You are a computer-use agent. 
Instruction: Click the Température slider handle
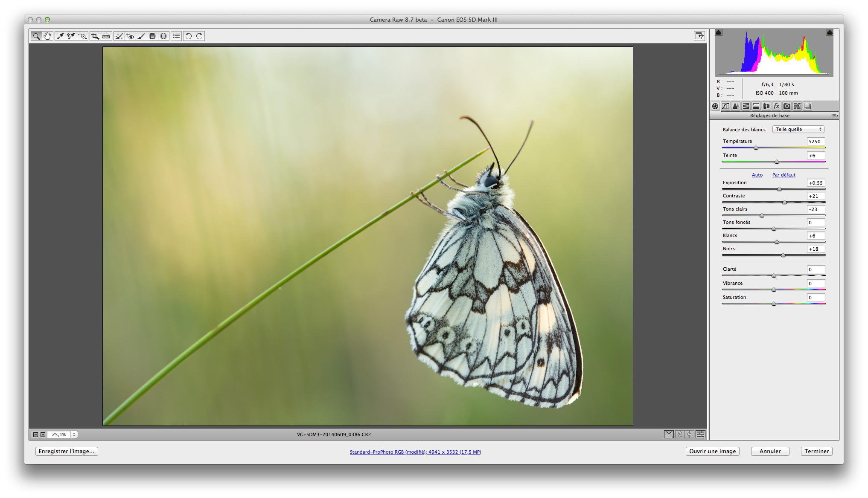(x=756, y=148)
